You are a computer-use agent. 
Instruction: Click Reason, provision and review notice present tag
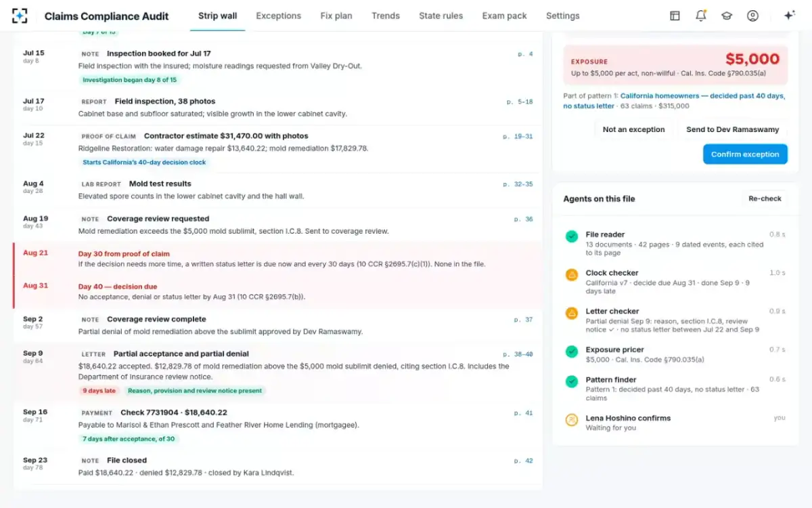[195, 391]
